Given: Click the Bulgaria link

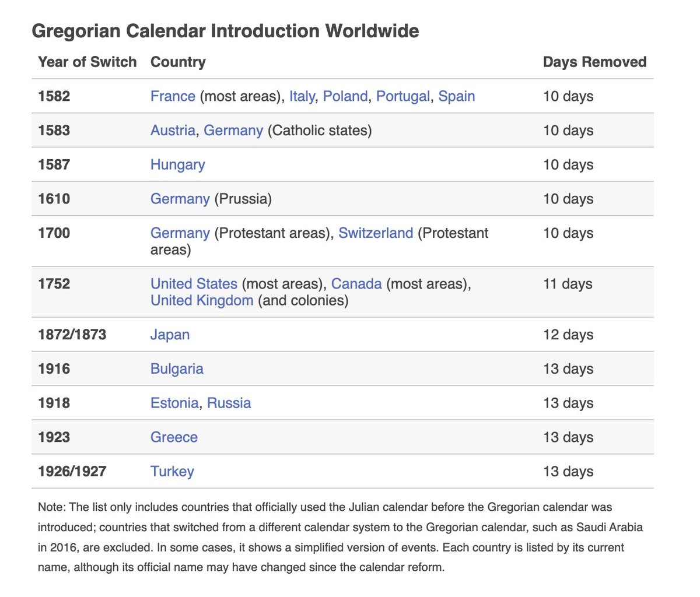Looking at the screenshot, I should (x=177, y=368).
